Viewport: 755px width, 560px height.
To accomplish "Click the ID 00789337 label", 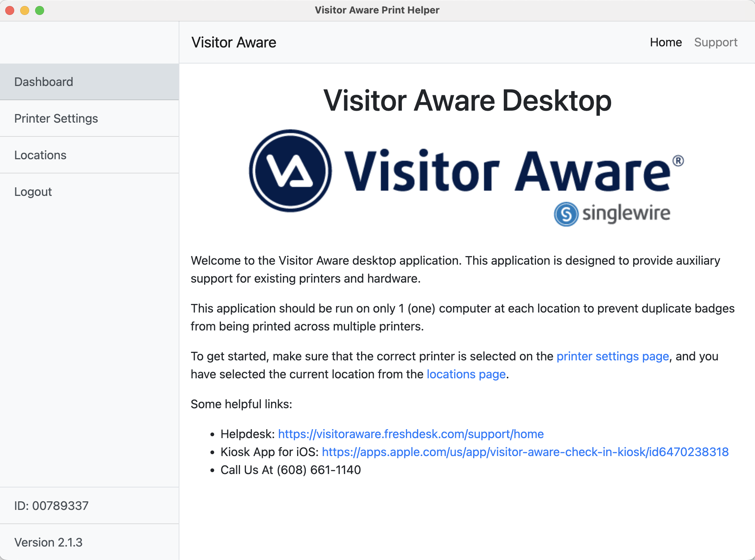I will click(51, 506).
